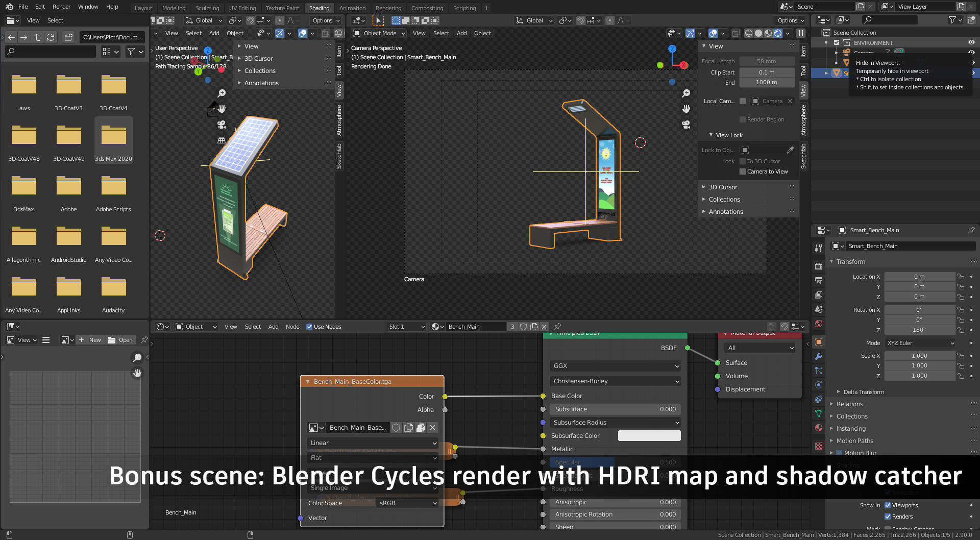Click the Clip Start value field
Screen dimensions: 980x540
767,72
